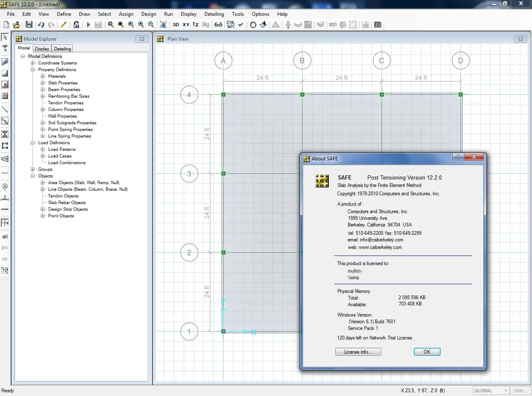Save the model with floppy disk icon

(29, 25)
